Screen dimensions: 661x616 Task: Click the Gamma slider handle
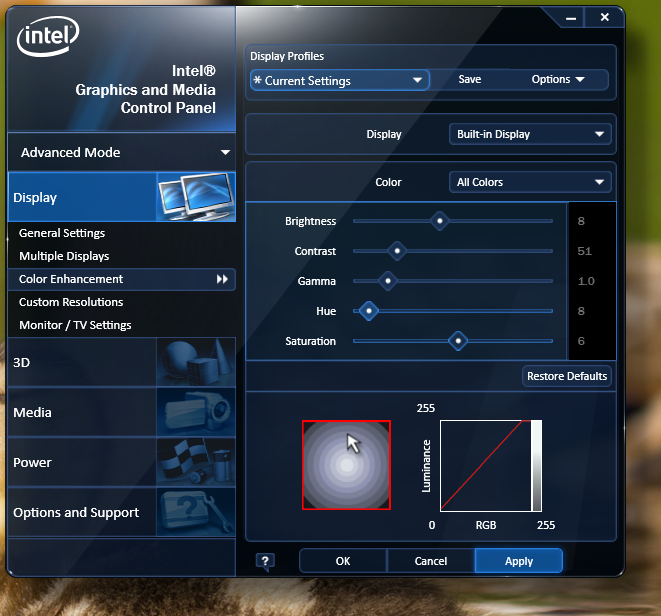click(x=388, y=281)
